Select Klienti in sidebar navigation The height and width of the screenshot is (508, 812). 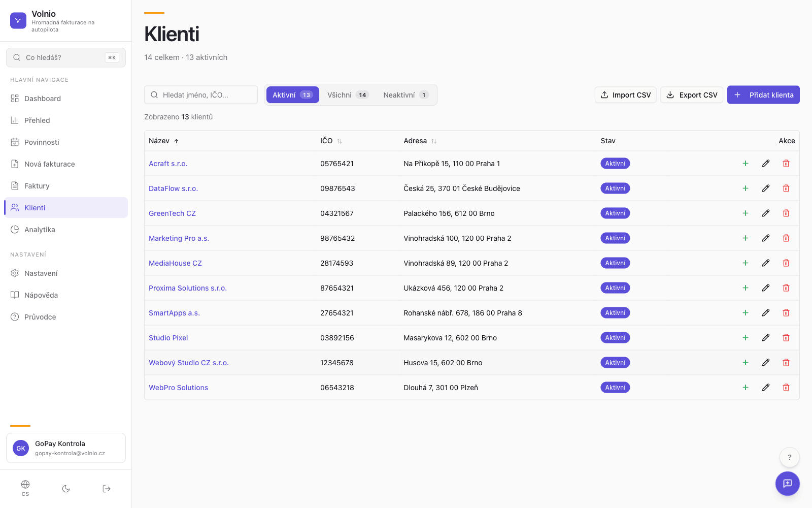click(x=66, y=208)
